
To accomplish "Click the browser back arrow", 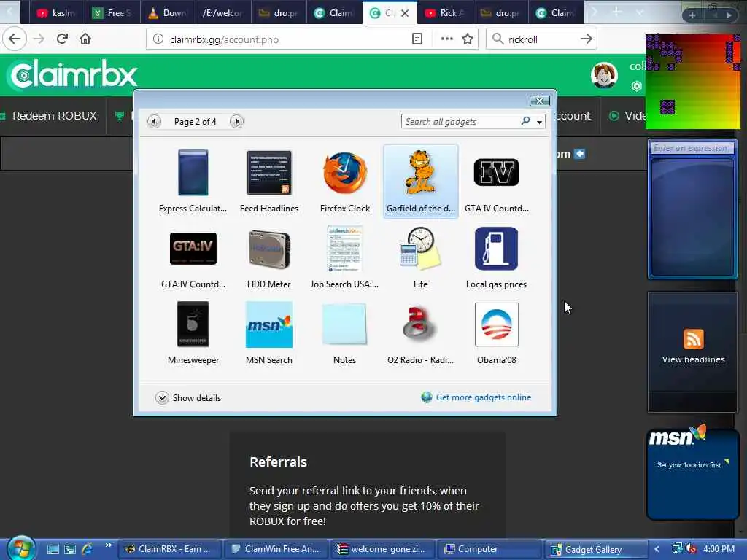I will [15, 39].
